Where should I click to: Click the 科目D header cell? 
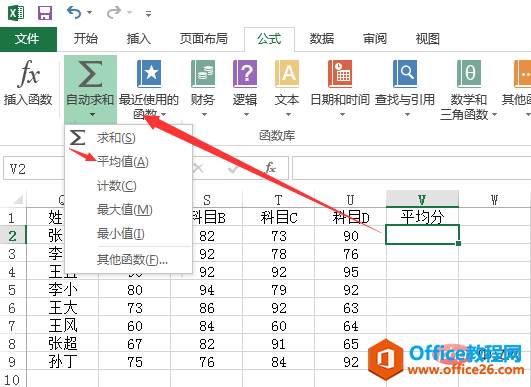tap(351, 217)
